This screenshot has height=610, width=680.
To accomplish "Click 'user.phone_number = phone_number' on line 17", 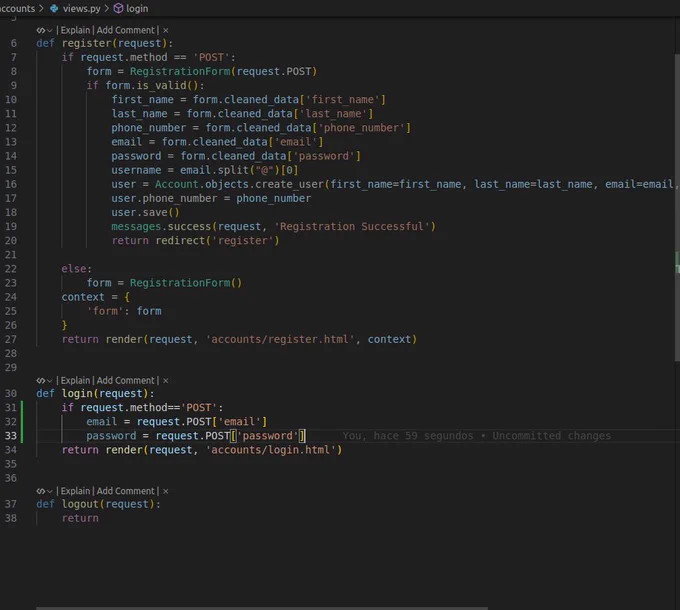I will pyautogui.click(x=211, y=198).
